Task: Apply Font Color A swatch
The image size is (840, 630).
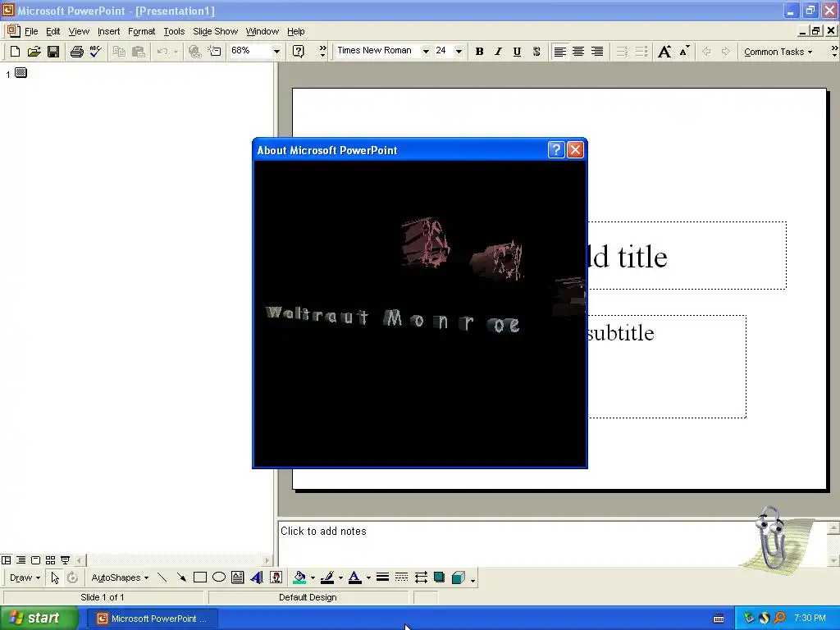Action: coord(354,577)
